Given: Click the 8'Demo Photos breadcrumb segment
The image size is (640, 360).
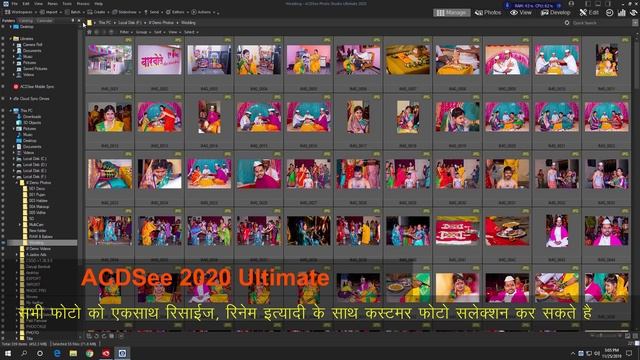Looking at the screenshot, I should click(161, 23).
